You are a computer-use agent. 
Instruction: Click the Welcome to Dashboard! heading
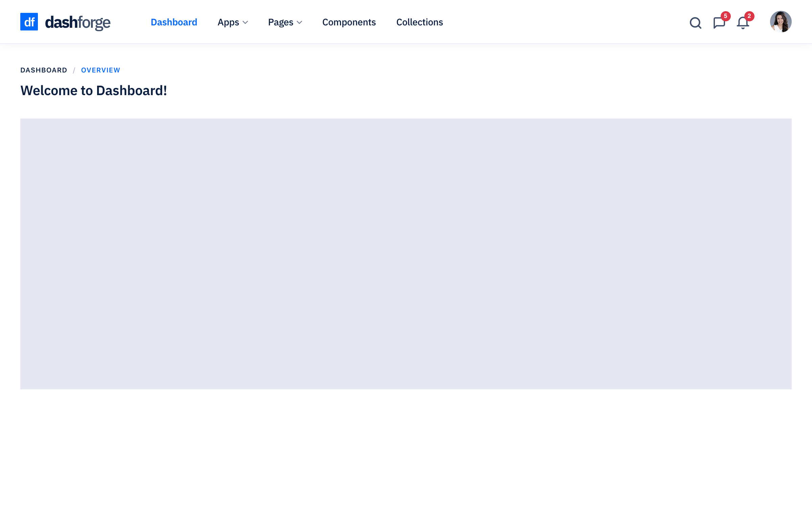coord(94,91)
